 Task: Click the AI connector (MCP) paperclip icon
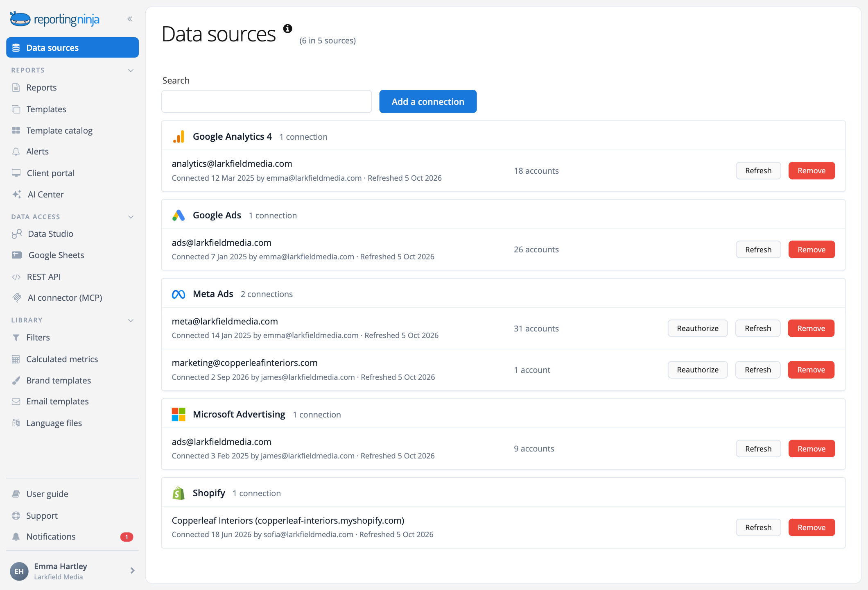tap(17, 297)
